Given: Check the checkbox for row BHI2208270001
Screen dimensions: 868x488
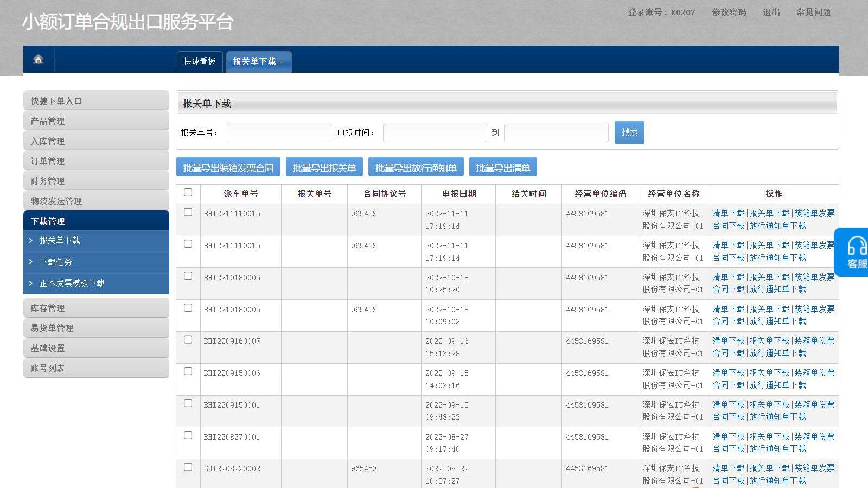Looking at the screenshot, I should (x=188, y=435).
